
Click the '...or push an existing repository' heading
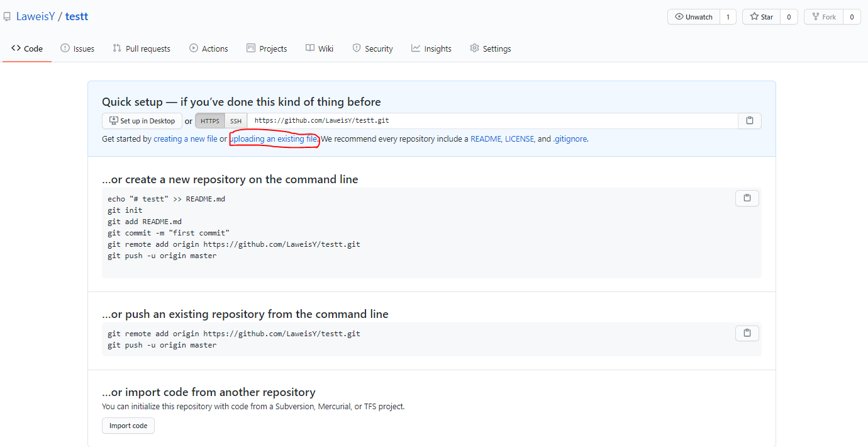[x=245, y=314]
